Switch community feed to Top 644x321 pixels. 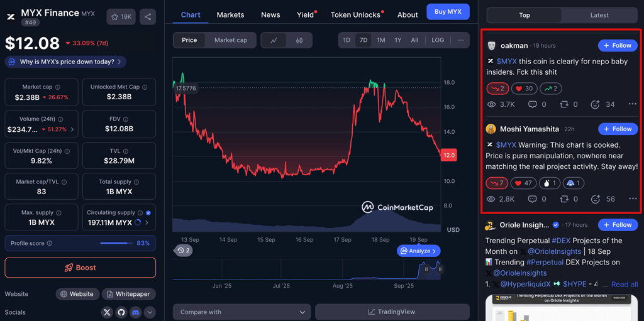pos(524,15)
